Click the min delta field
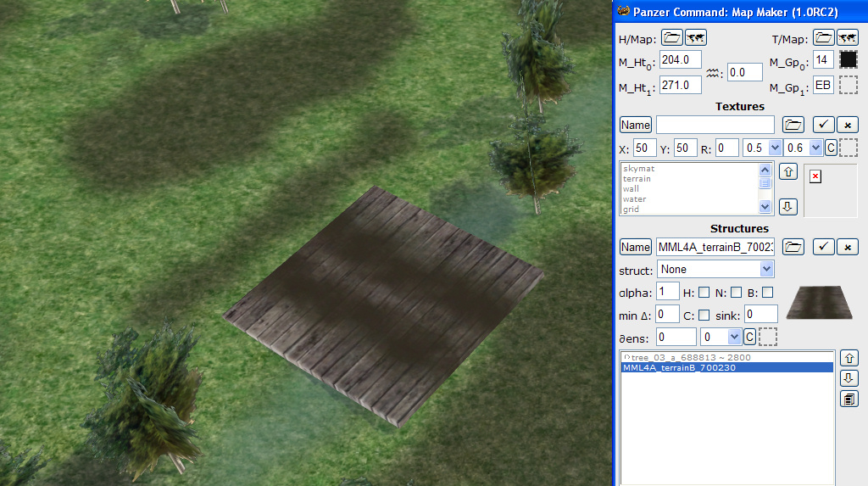868x486 pixels. [x=667, y=314]
